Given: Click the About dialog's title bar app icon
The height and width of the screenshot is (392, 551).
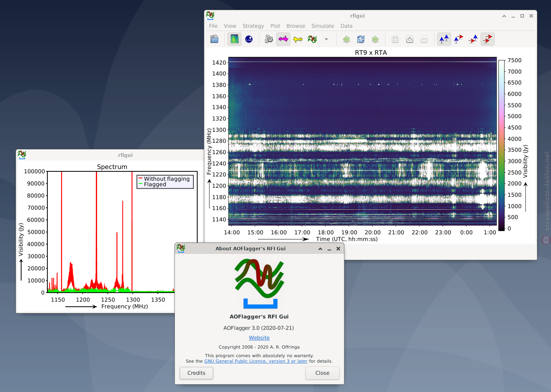Looking at the screenshot, I should pyautogui.click(x=180, y=248).
